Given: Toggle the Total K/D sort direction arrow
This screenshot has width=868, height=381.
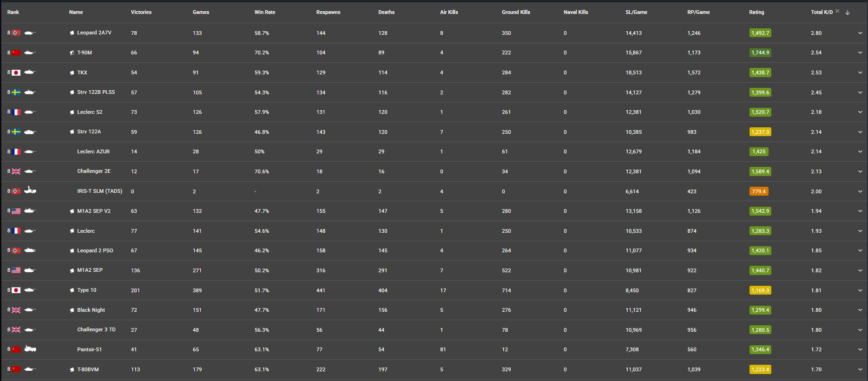Looking at the screenshot, I should click(x=848, y=13).
